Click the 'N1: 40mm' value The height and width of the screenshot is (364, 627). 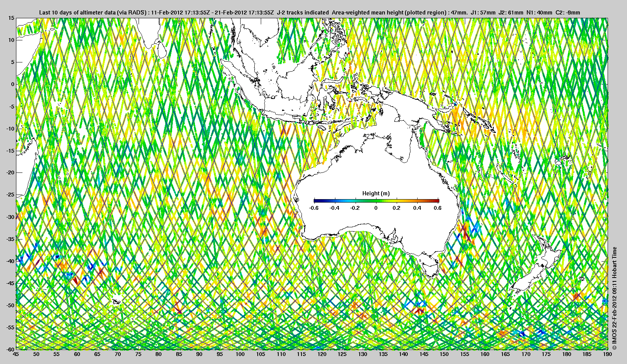(x=539, y=13)
